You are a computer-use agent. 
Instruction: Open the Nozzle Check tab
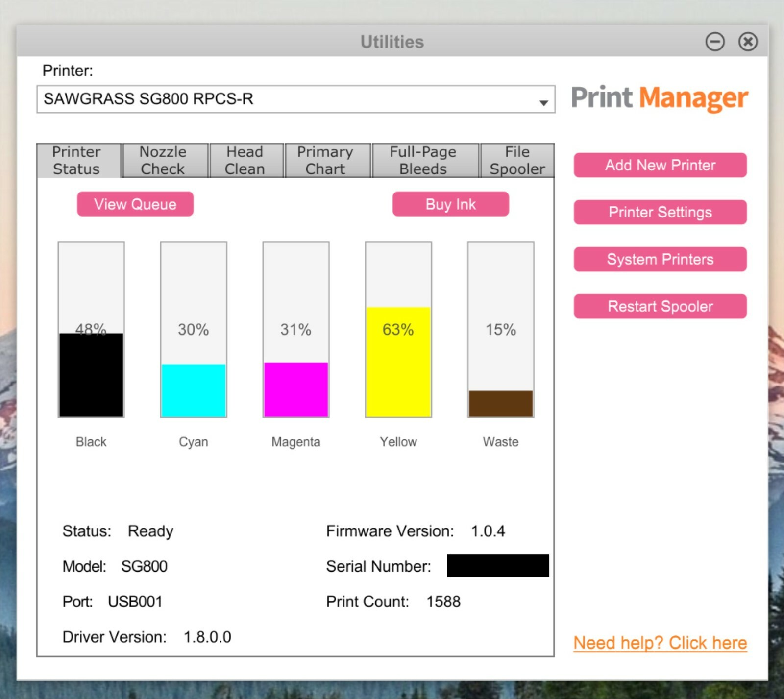(165, 160)
